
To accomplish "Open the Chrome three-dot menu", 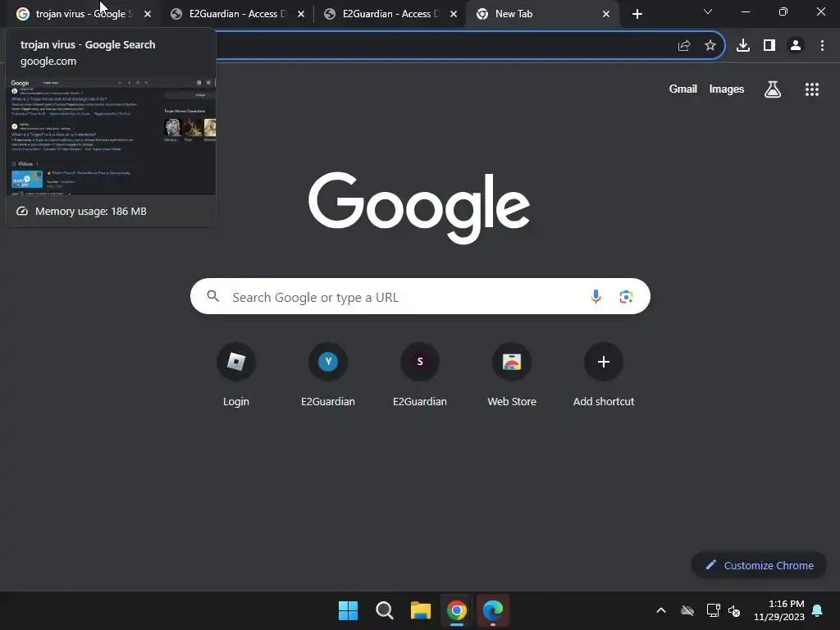I will pos(822,46).
